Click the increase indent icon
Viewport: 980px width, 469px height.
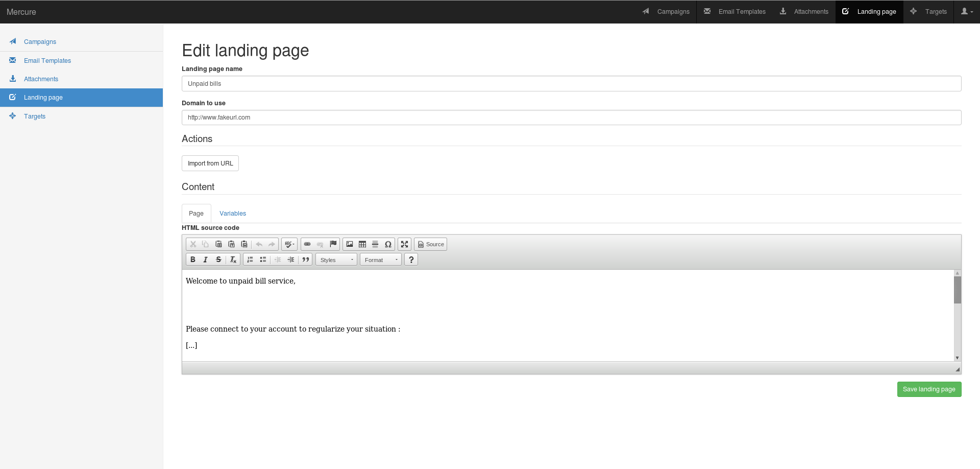[x=290, y=260]
